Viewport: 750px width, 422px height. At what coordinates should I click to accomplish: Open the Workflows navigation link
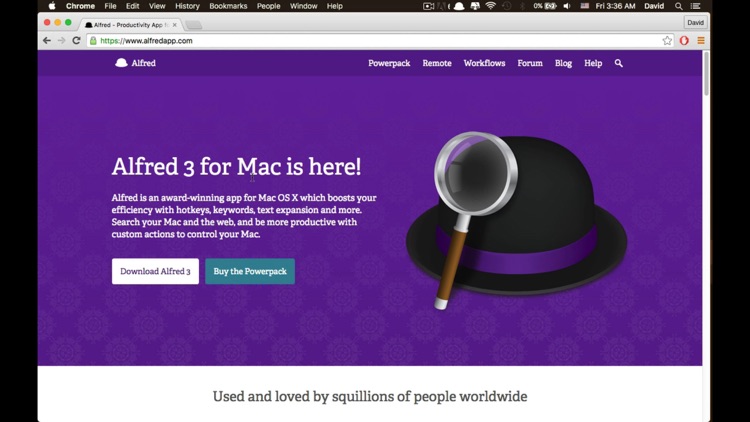click(x=484, y=63)
